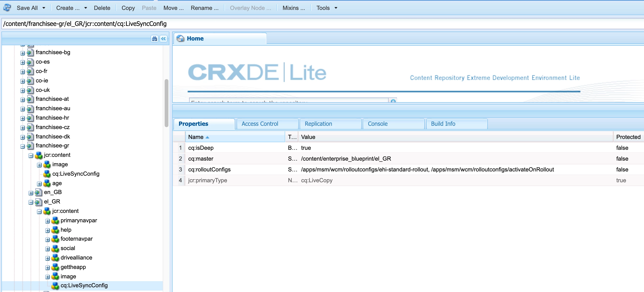The width and height of the screenshot is (644, 292).
Task: Open the Replication tab
Action: (318, 124)
